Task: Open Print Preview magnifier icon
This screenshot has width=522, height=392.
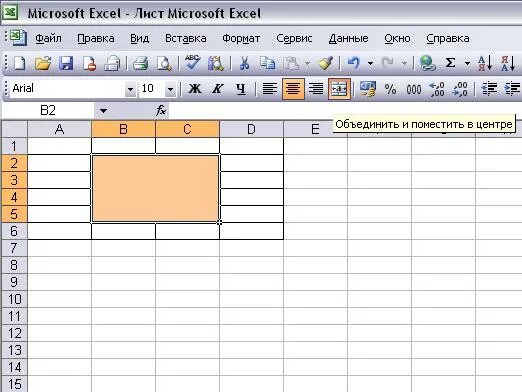Action: tap(164, 63)
